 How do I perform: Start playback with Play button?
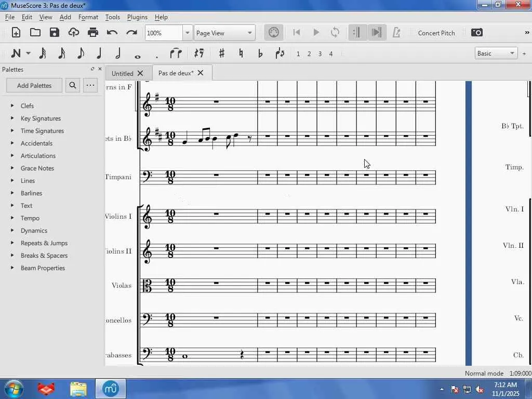pos(316,33)
